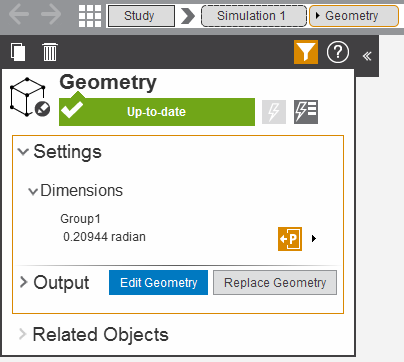
Task: Click the forward arrow navigation icon
Action: tap(51, 15)
